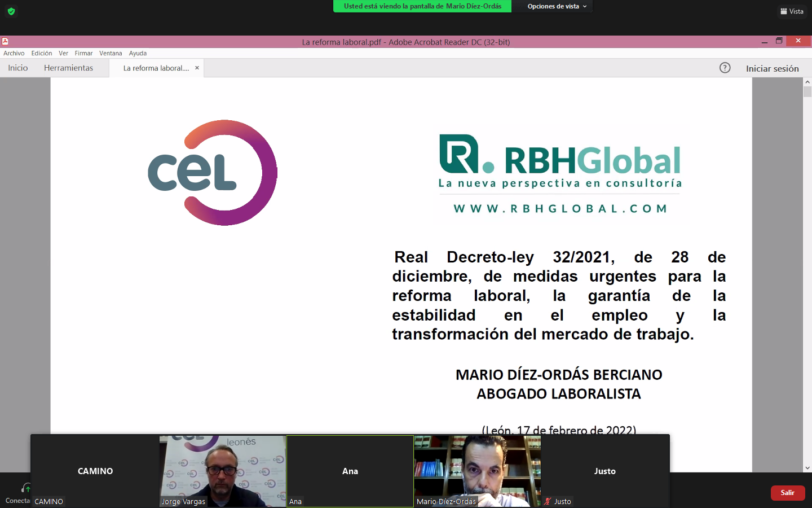Open the Archivo menu
812x508 pixels.
click(x=14, y=53)
